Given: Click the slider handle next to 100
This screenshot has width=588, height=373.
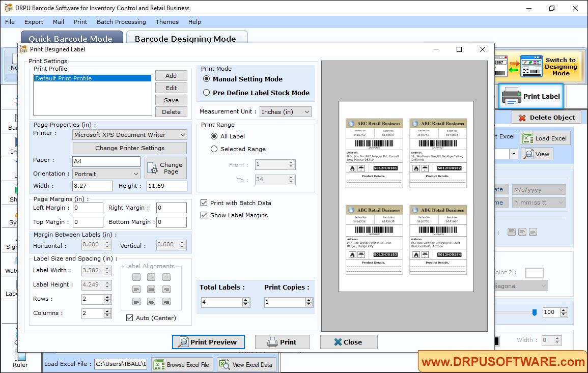Looking at the screenshot, I should coord(535,312).
